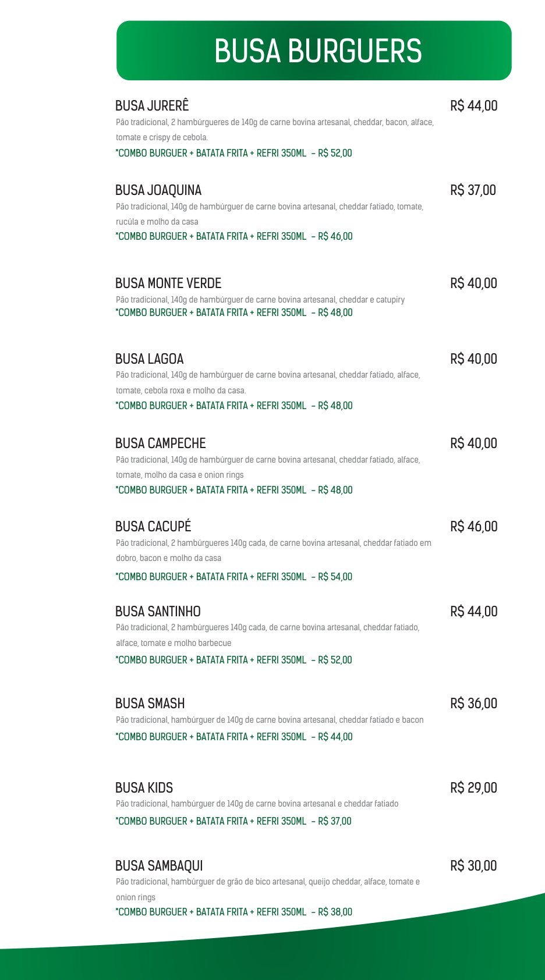Choose the BUSA CAMPECHE burger
Screen dimensions: 545x980
[161, 443]
